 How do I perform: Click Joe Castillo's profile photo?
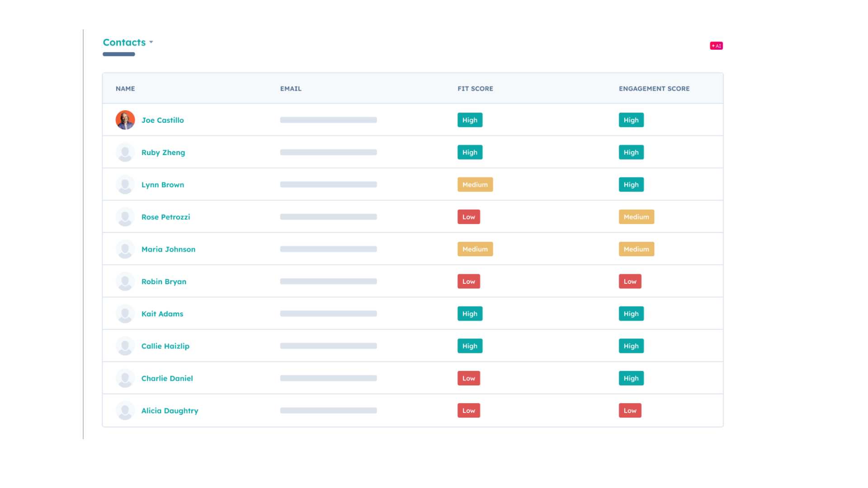[x=125, y=120]
